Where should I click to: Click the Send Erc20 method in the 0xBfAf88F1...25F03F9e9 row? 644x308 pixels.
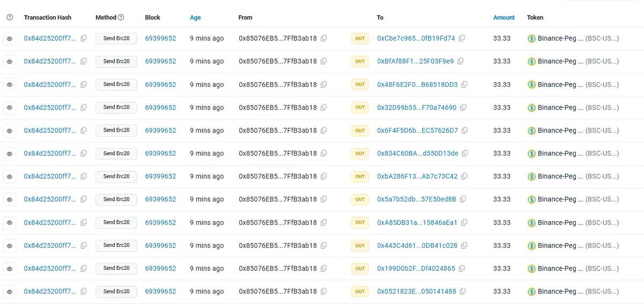(x=116, y=62)
